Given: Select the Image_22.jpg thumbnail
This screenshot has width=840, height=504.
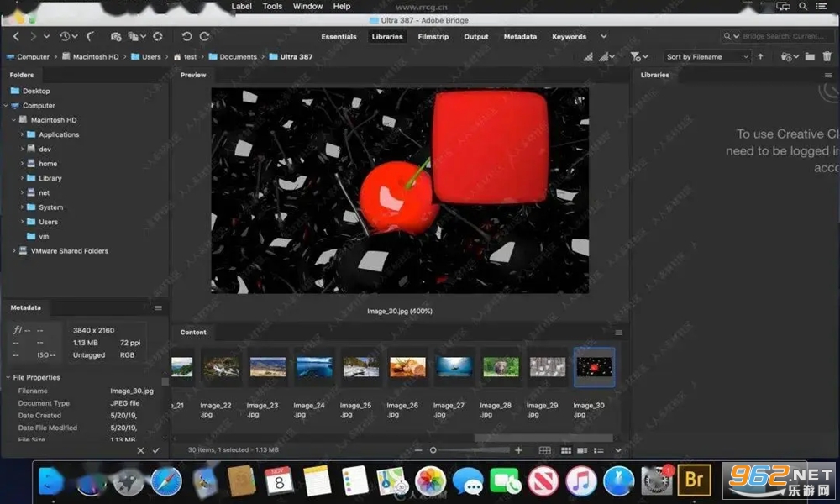Looking at the screenshot, I should pyautogui.click(x=221, y=367).
